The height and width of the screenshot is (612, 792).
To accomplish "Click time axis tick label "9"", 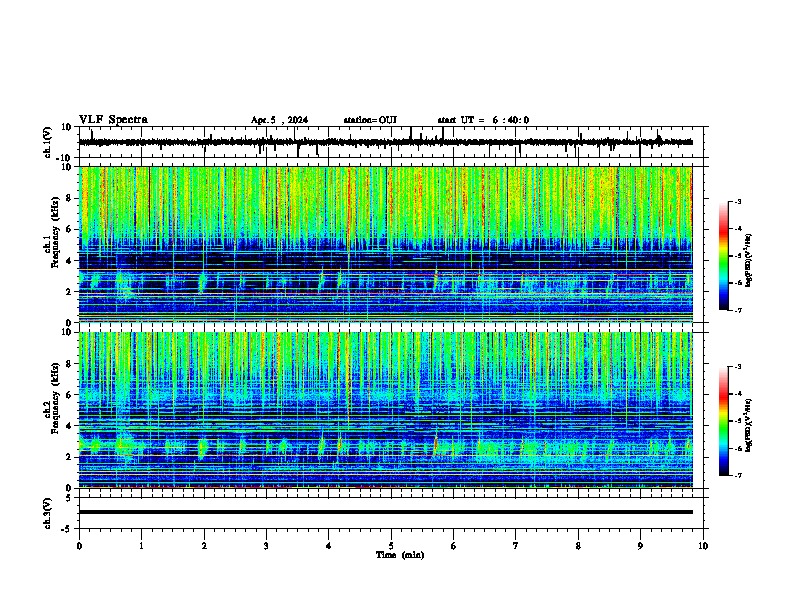I will pyautogui.click(x=640, y=546).
